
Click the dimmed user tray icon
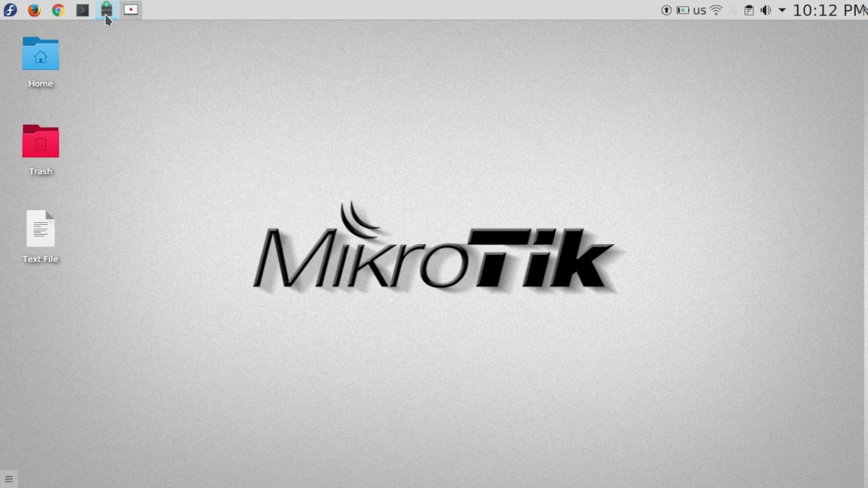732,10
